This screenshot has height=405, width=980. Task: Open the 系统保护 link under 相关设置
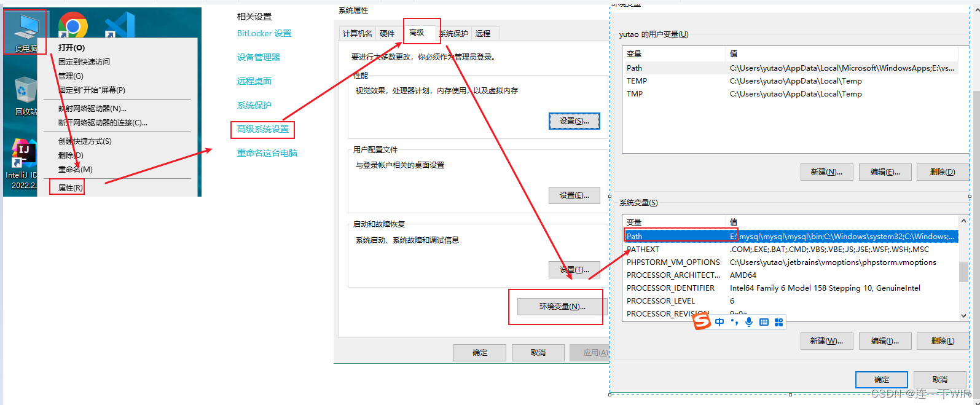point(254,105)
